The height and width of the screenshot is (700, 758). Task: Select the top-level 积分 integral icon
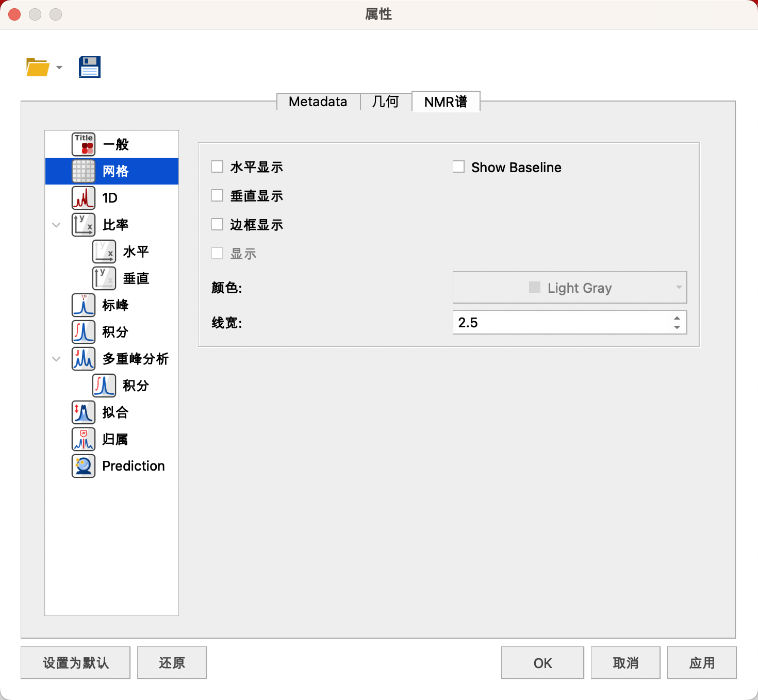coord(84,332)
